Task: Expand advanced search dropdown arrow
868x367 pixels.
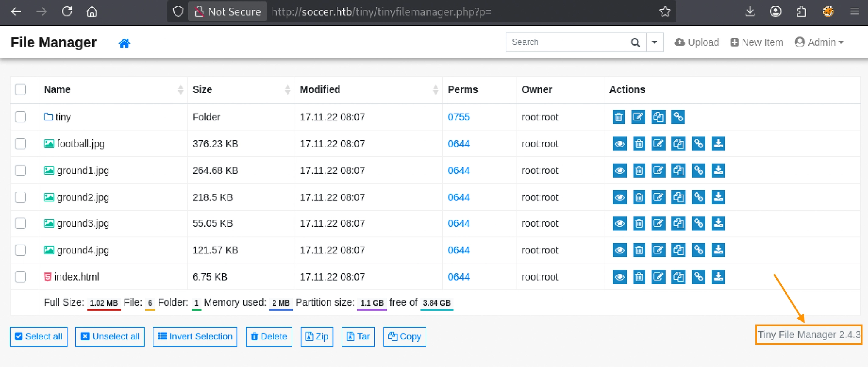Action: click(654, 42)
